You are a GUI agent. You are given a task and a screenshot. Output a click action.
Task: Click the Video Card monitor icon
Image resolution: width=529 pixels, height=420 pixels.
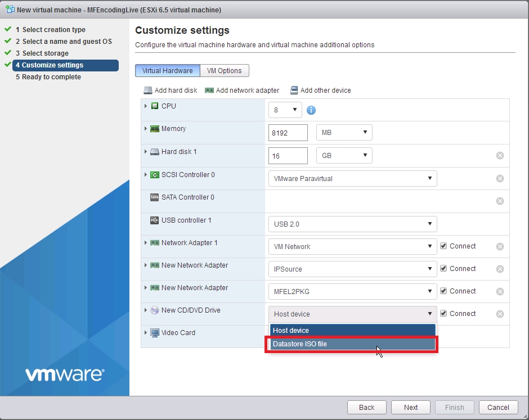pyautogui.click(x=155, y=333)
